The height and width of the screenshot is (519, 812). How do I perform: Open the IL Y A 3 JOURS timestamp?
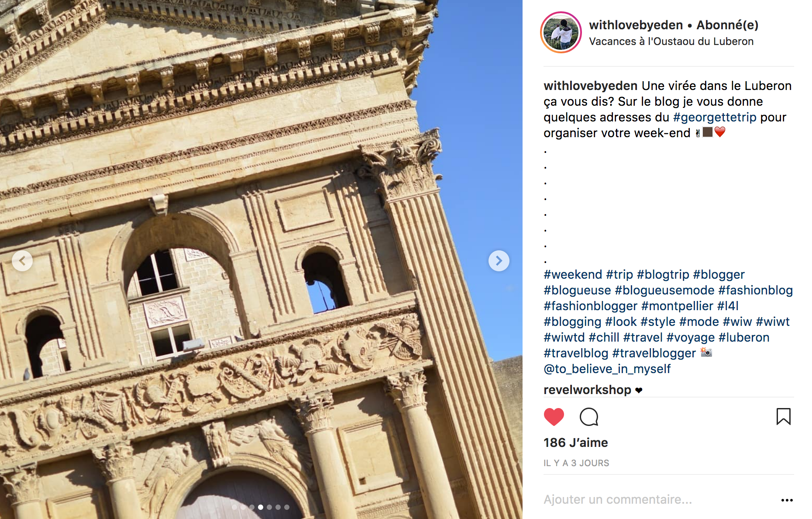(576, 463)
